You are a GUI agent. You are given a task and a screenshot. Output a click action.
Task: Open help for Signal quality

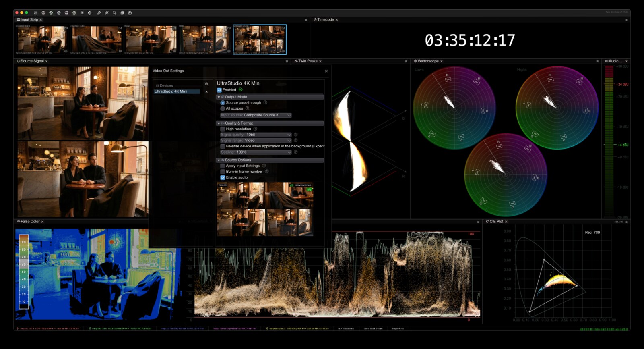coord(295,135)
